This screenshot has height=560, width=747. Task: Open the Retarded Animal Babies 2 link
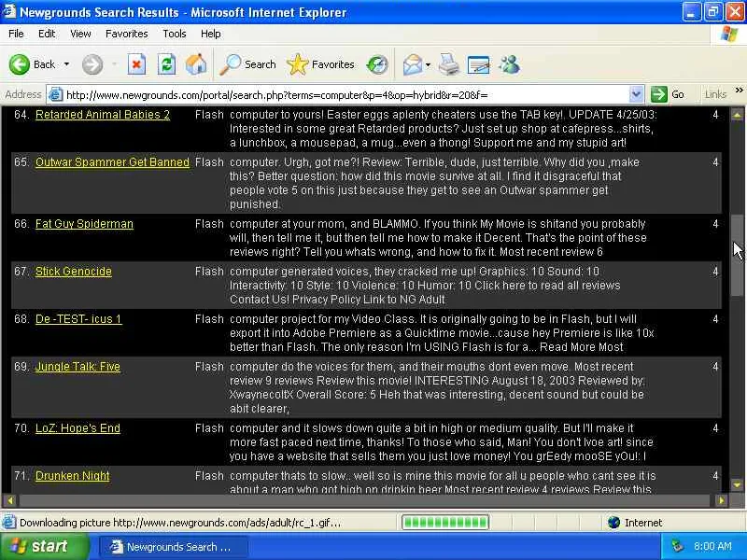click(x=103, y=115)
